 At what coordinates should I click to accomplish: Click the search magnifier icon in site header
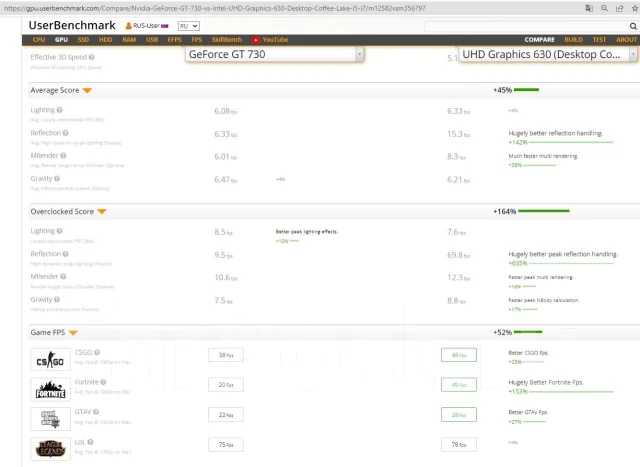click(633, 26)
